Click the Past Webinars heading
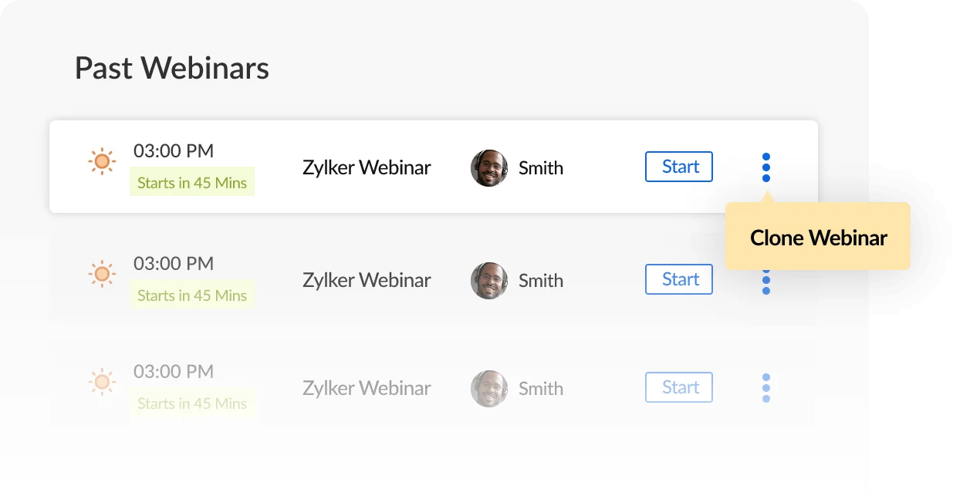This screenshot has width=980, height=503. 171,68
